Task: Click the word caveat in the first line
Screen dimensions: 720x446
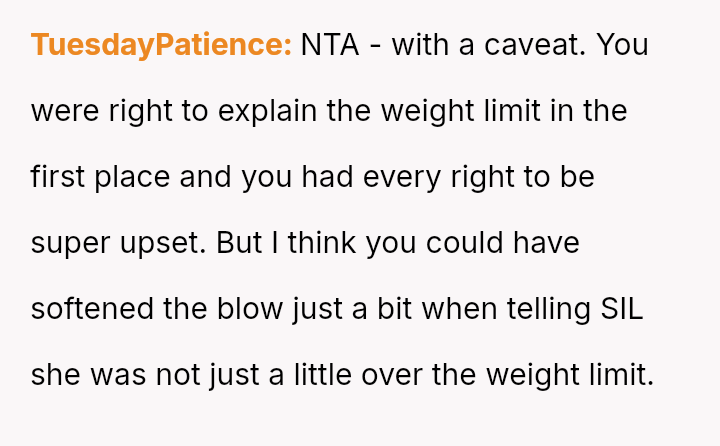Action: [535, 45]
